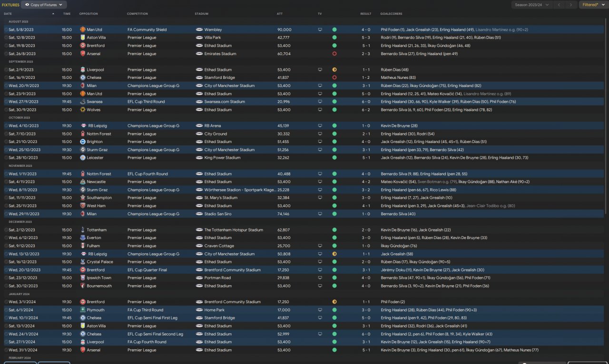The image size is (609, 364).
Task: Open the EFL Cup Third Round competition link
Action: click(146, 102)
